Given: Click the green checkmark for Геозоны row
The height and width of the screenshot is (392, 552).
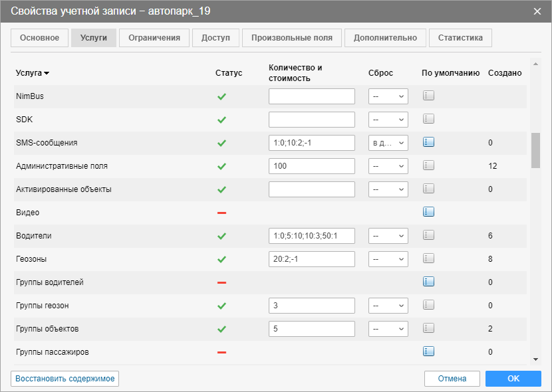Looking at the screenshot, I should pos(222,259).
